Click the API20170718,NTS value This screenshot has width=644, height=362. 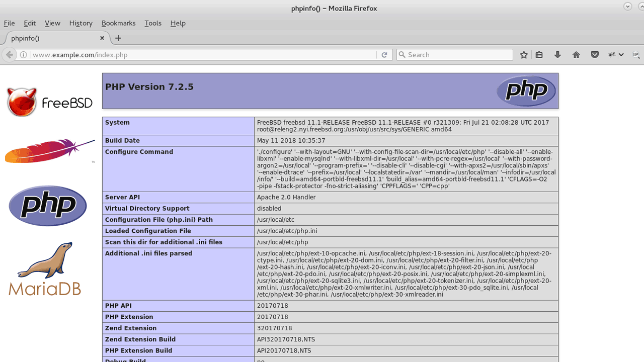point(284,350)
